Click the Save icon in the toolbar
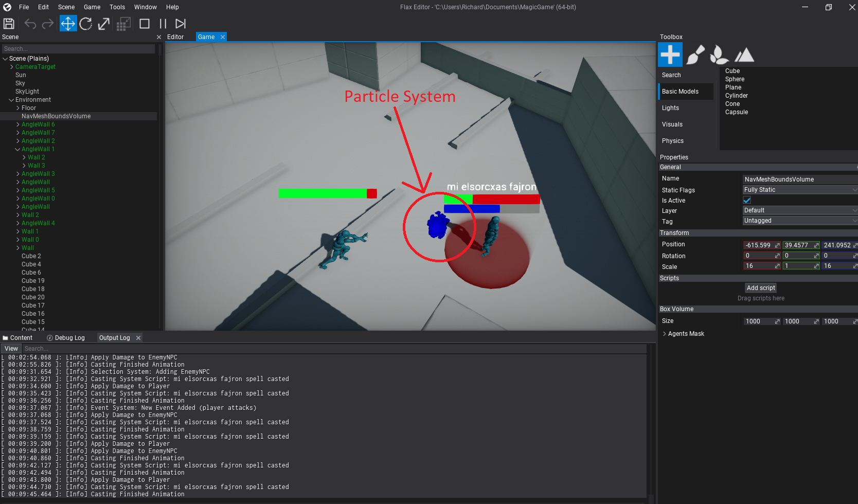The height and width of the screenshot is (504, 858). [9, 23]
